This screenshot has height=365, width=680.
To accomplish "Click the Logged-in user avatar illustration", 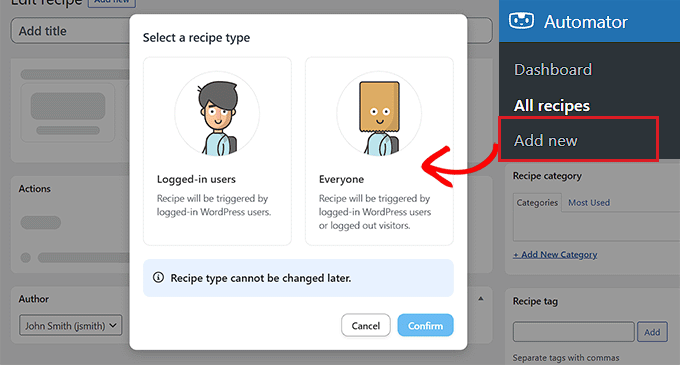I will tap(217, 114).
